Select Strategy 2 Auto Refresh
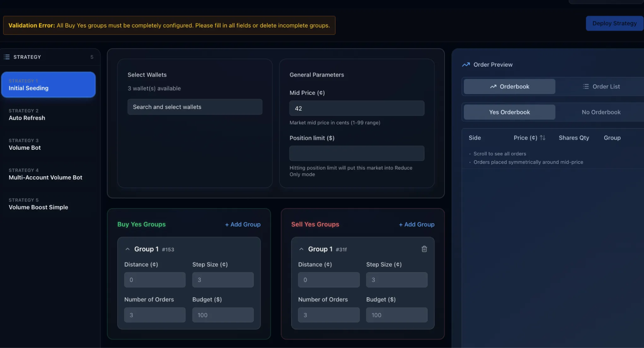This screenshot has height=348, width=644. [x=48, y=115]
